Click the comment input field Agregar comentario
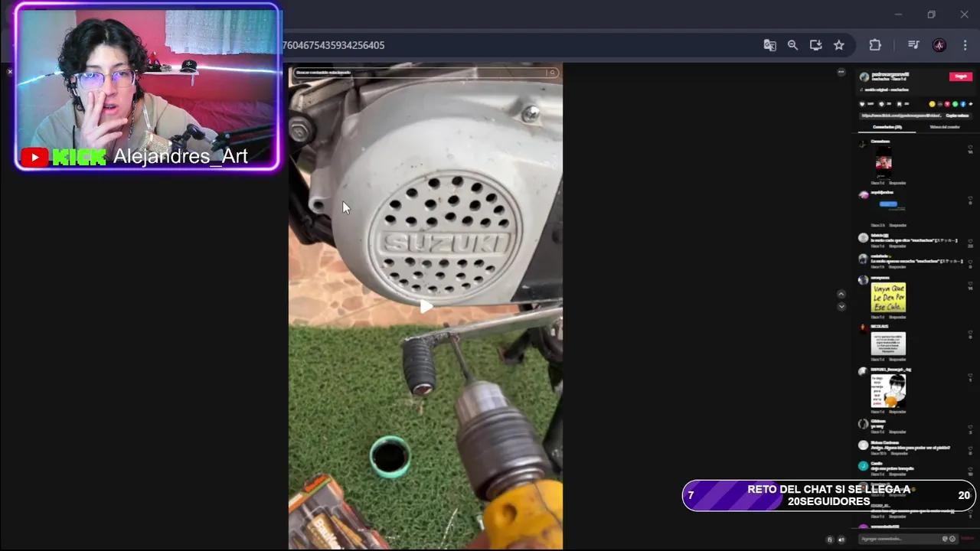This screenshot has width=980, height=551. coord(909,539)
